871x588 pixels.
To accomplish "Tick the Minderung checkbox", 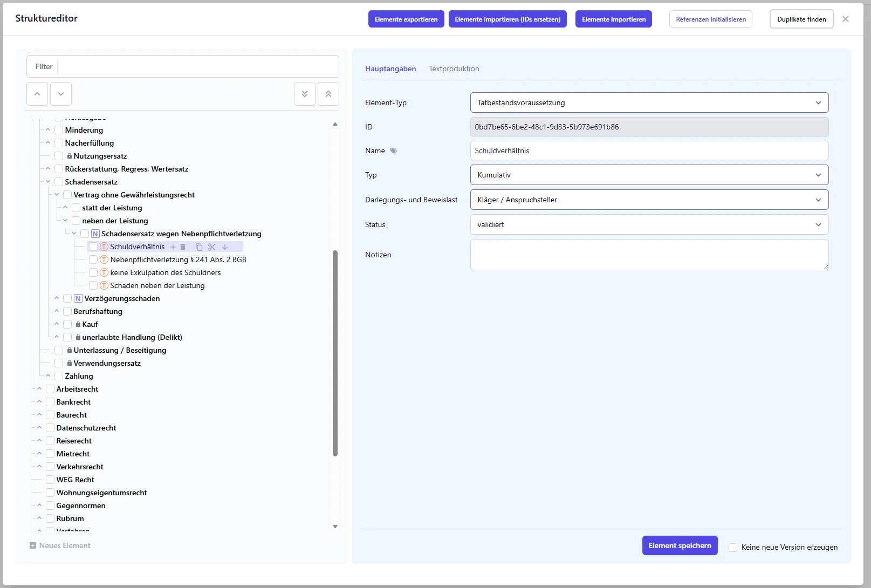I will [59, 130].
